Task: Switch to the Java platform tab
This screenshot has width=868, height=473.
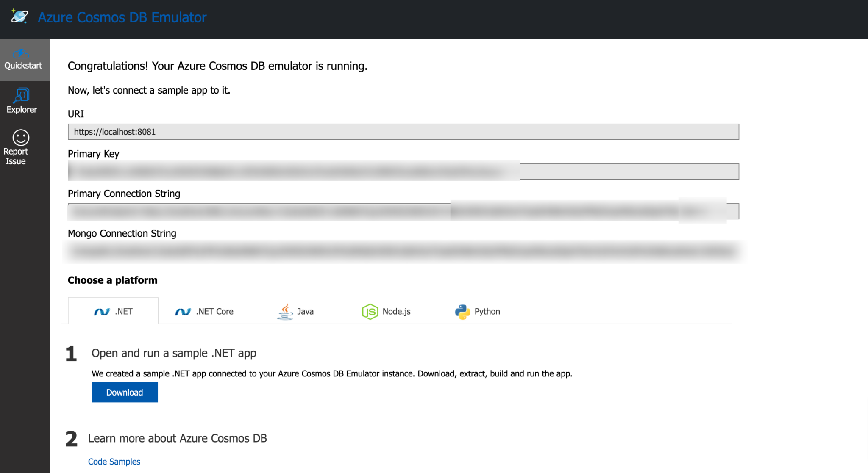Action: 295,311
